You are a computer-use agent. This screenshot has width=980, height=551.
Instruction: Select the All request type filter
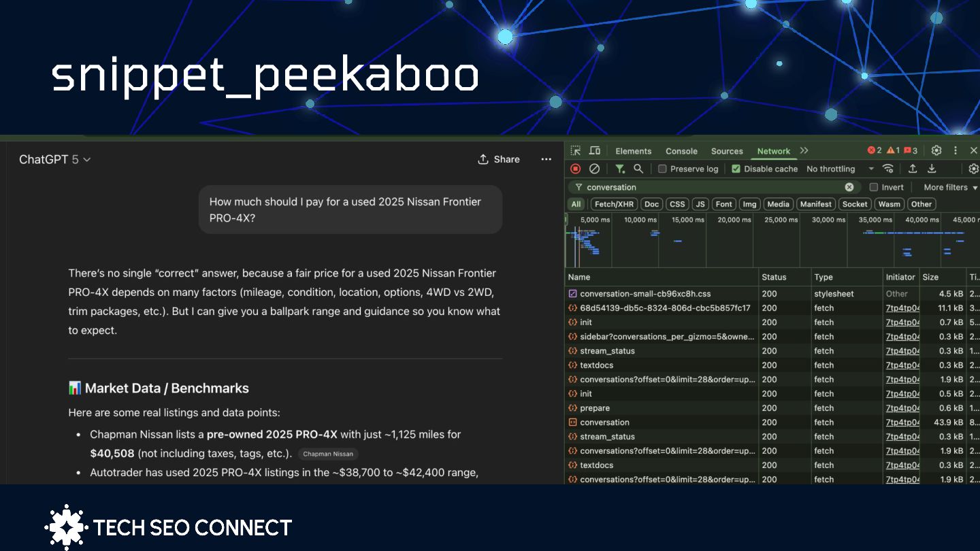coord(576,204)
